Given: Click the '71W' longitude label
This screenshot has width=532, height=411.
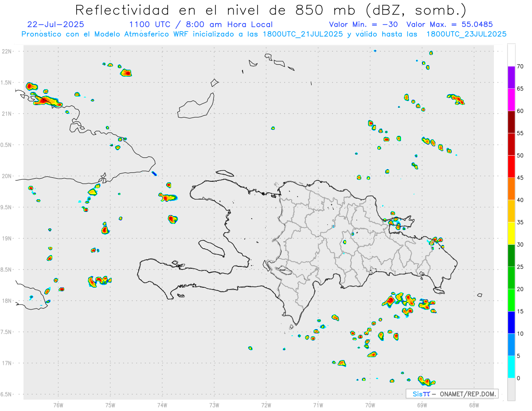Looking at the screenshot, I should pos(318,405).
